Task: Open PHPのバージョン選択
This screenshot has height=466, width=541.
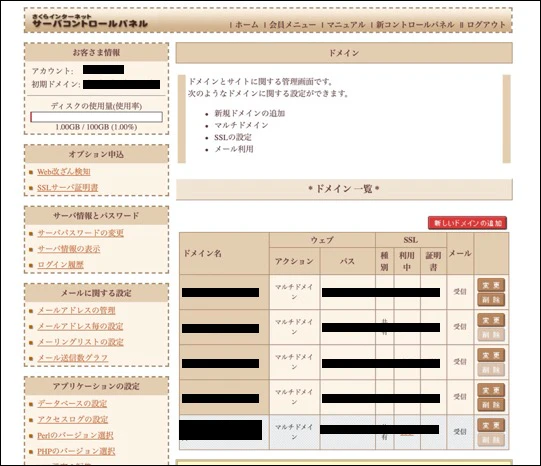Action: click(76, 451)
